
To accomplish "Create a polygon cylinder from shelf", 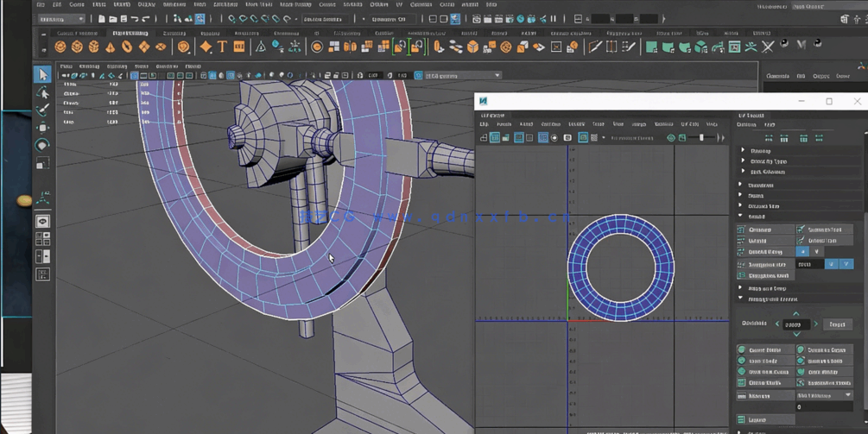I will point(94,47).
